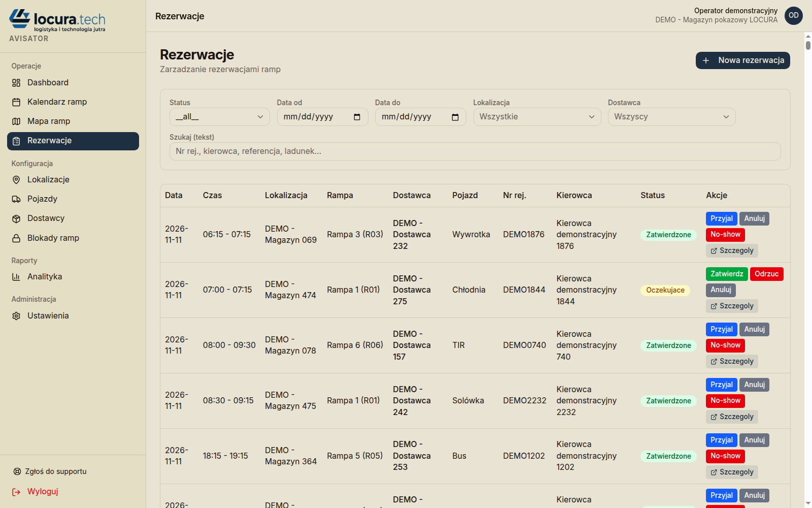Image resolution: width=812 pixels, height=508 pixels.
Task: Open Analityka chart icon
Action: click(16, 277)
